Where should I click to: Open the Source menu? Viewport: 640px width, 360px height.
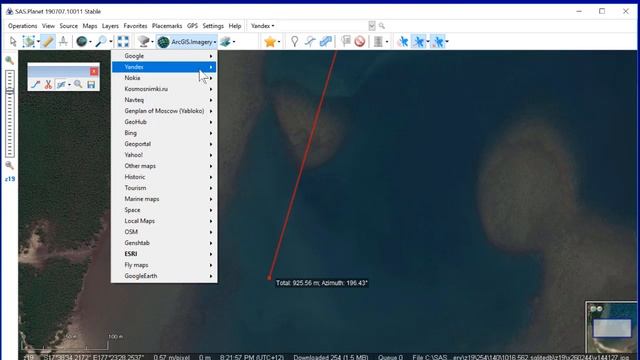[x=69, y=26]
